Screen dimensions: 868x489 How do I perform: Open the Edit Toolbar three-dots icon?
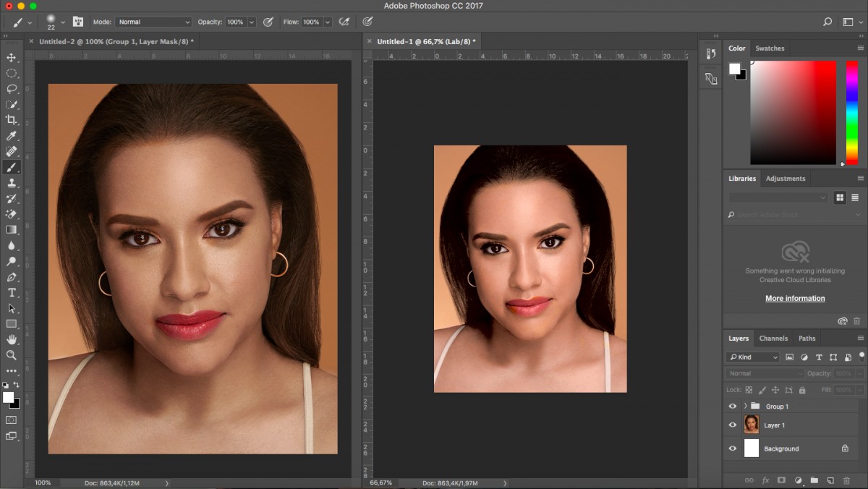(x=12, y=371)
